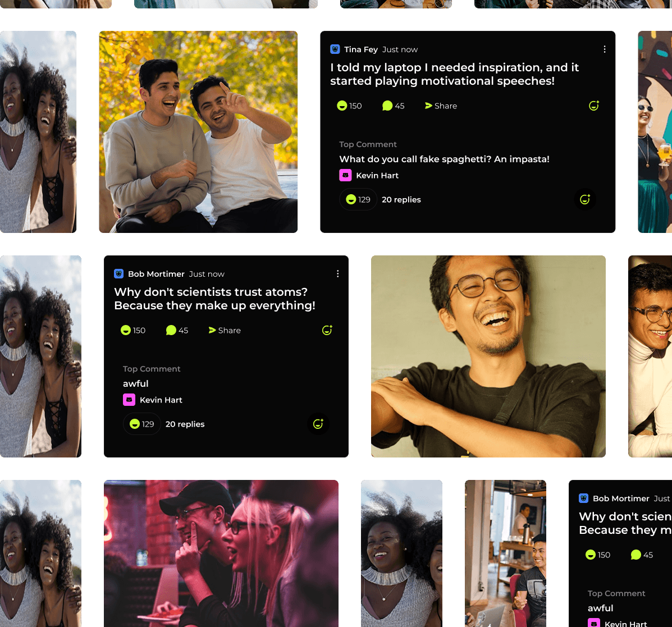Image resolution: width=672 pixels, height=627 pixels.
Task: Open the photo of two men laughing under autumn leaves
Action: click(x=198, y=132)
